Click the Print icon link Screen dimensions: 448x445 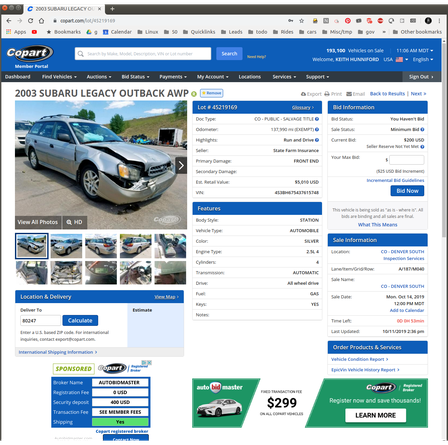tap(333, 94)
